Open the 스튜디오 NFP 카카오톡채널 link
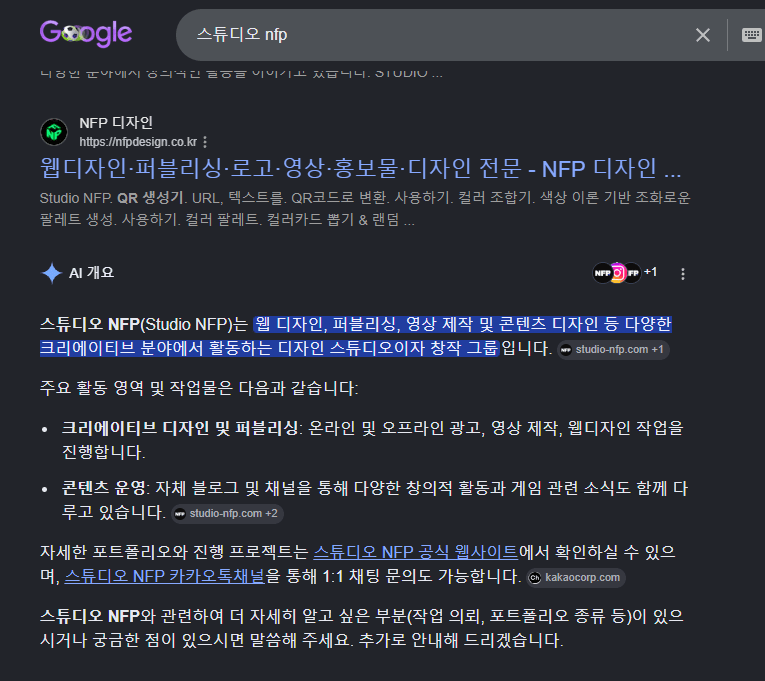 (x=164, y=576)
